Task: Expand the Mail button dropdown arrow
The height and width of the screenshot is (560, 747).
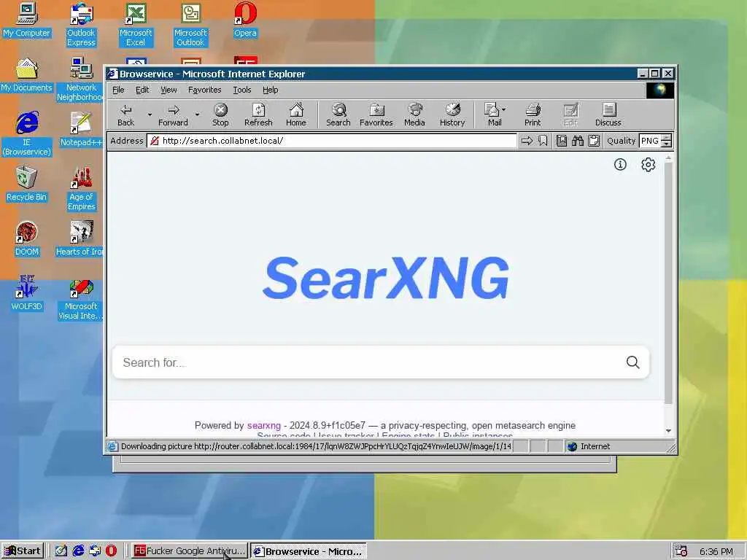Action: (504, 109)
